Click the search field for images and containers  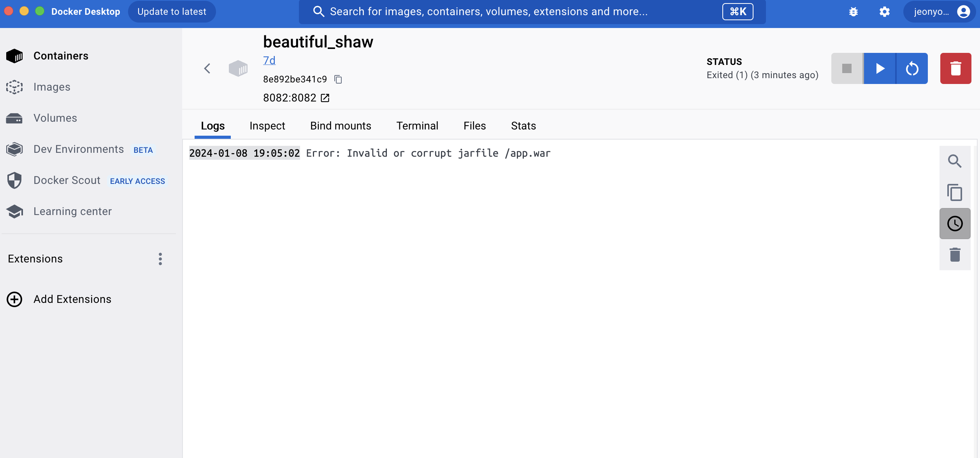click(488, 12)
